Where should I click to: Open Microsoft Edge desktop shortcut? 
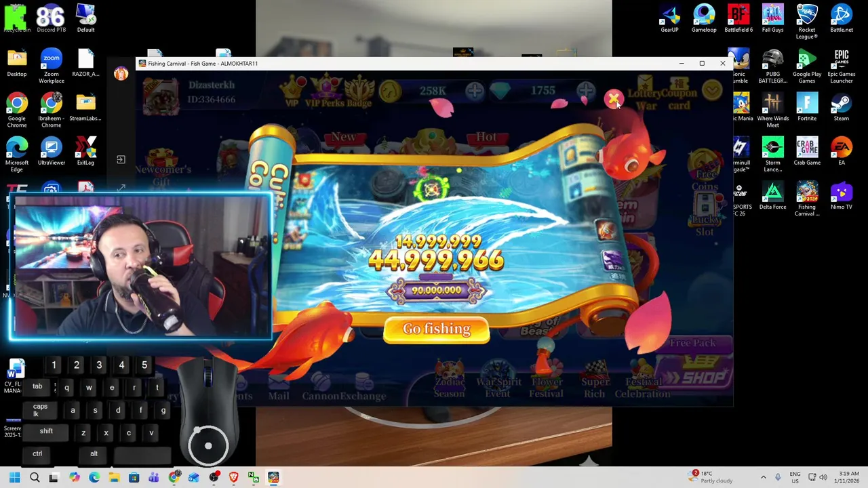tap(17, 155)
